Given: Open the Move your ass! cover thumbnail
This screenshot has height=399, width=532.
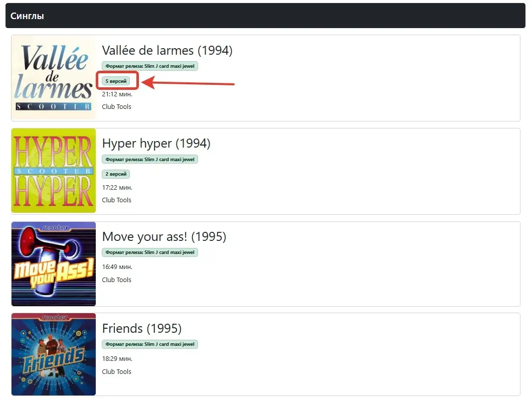Looking at the screenshot, I should 54,264.
